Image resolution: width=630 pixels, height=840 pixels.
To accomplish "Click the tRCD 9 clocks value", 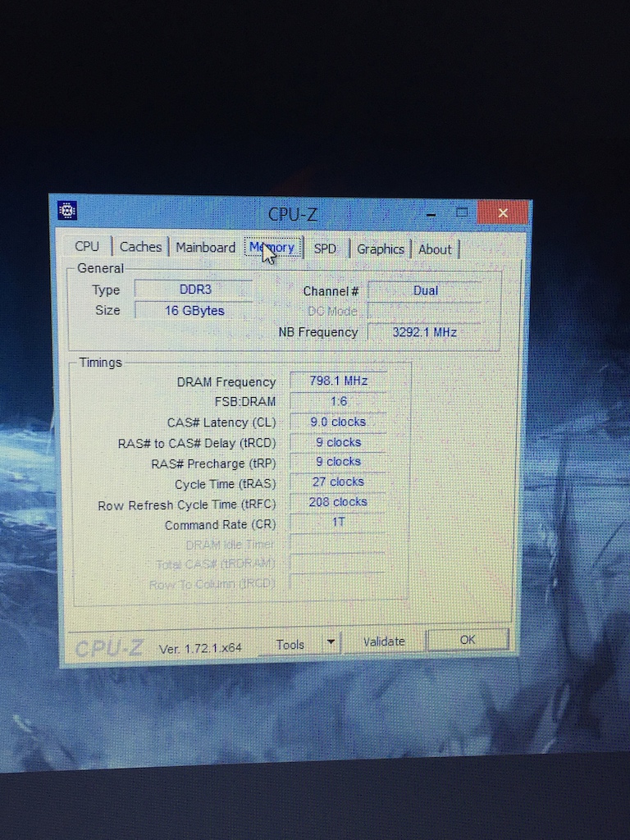I will click(x=338, y=442).
